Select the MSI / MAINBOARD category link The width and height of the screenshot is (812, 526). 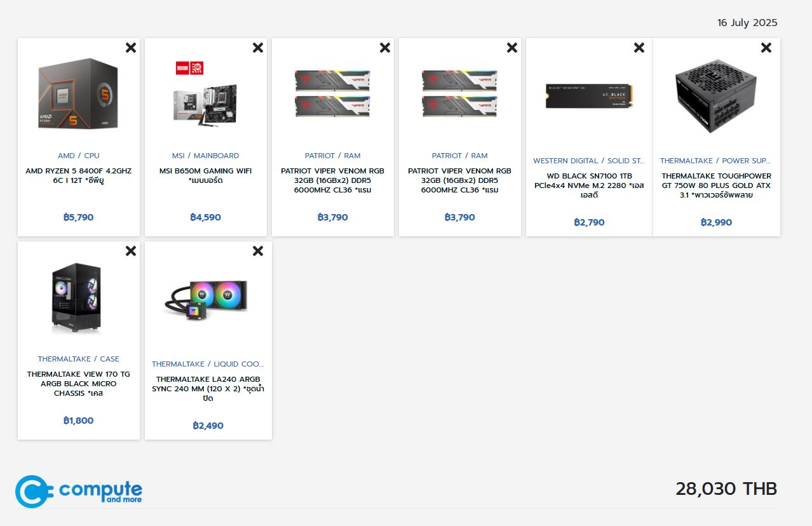[x=206, y=156]
